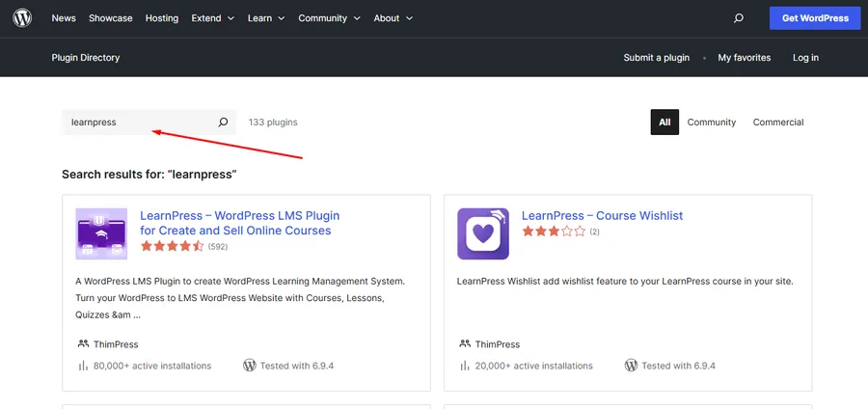Click the Get WordPress button
This screenshot has height=409, width=868.
pos(815,18)
